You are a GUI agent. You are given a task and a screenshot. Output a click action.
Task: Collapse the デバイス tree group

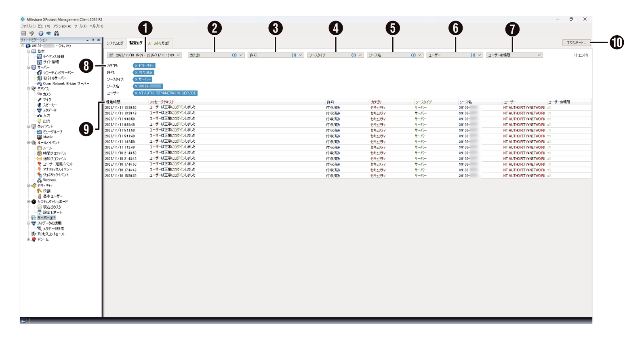click(28, 89)
